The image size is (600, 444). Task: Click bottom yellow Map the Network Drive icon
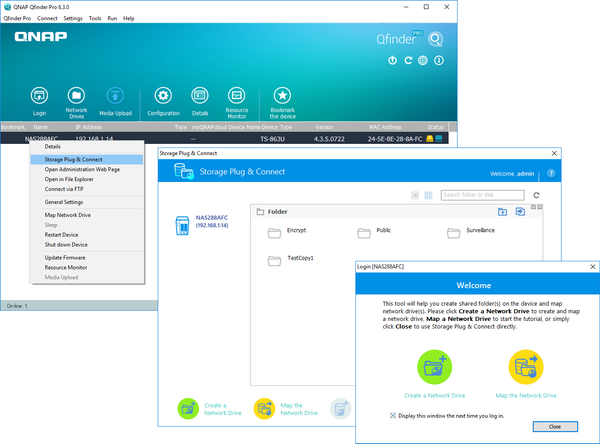(x=264, y=409)
